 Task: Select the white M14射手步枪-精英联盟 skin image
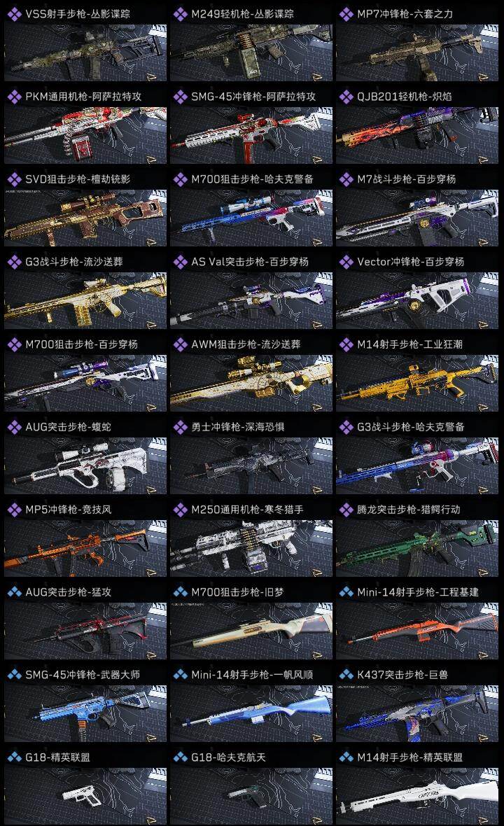pos(417,796)
